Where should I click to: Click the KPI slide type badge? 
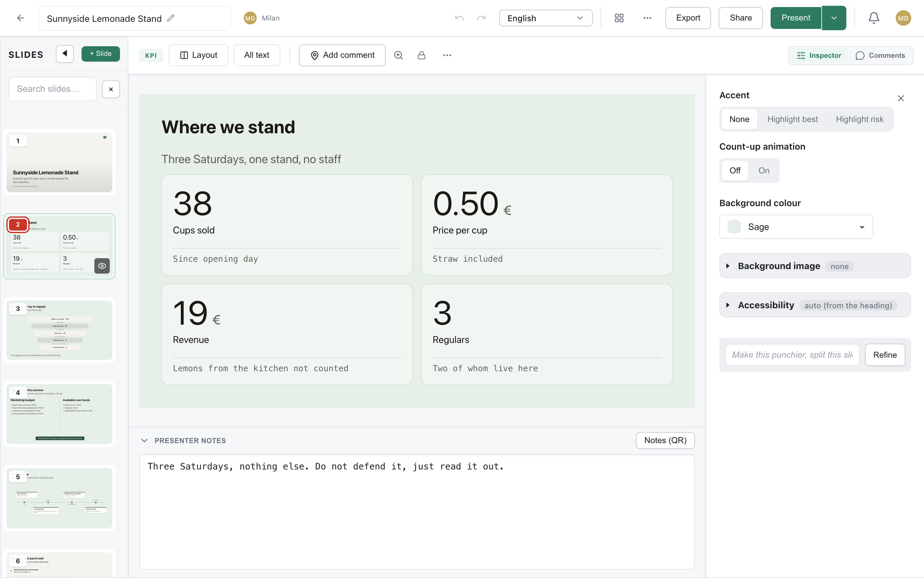tap(151, 55)
